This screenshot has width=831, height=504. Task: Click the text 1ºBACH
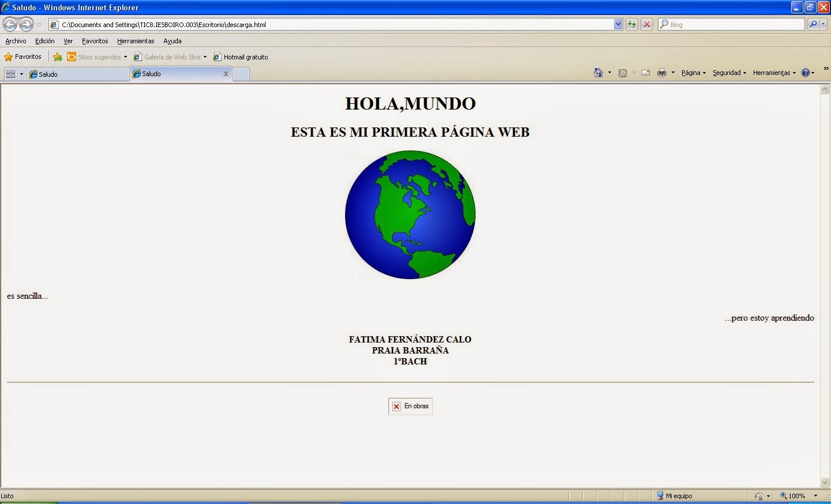[x=410, y=362]
